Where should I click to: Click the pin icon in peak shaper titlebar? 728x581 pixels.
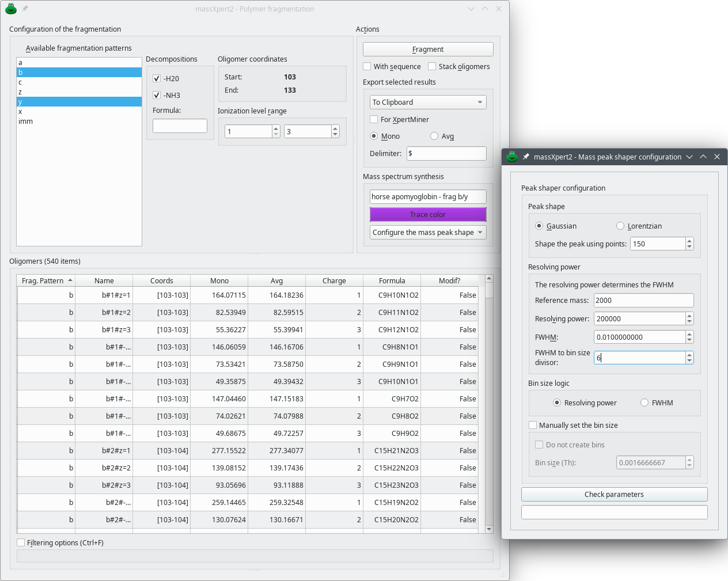[526, 157]
